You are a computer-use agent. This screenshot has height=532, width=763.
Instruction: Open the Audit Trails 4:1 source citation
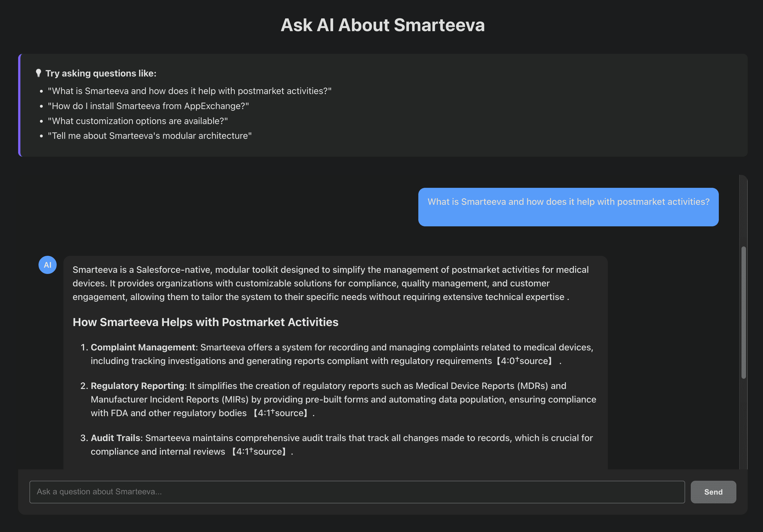[259, 452]
